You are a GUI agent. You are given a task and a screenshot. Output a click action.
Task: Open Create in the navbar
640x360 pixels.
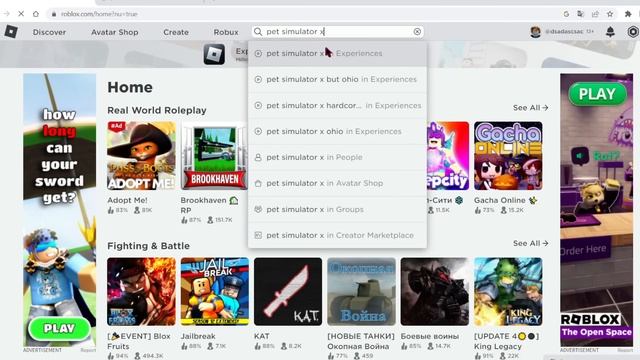[x=176, y=32]
